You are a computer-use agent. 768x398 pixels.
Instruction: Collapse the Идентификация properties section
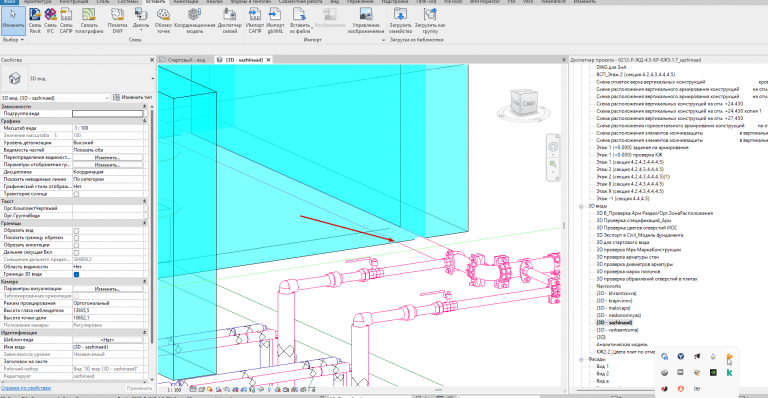[144, 332]
